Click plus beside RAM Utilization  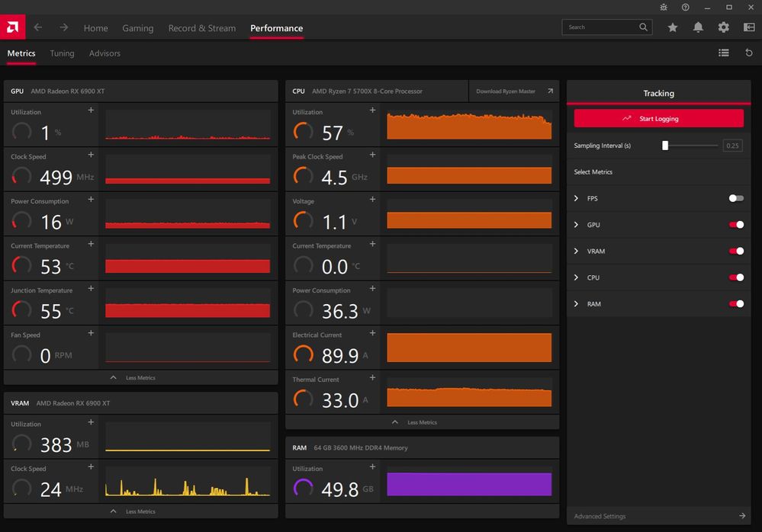point(372,467)
